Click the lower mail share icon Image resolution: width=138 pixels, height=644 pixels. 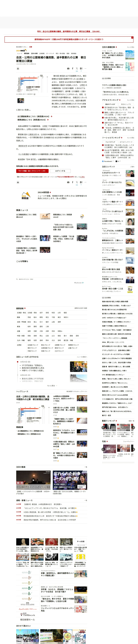click(x=68, y=182)
